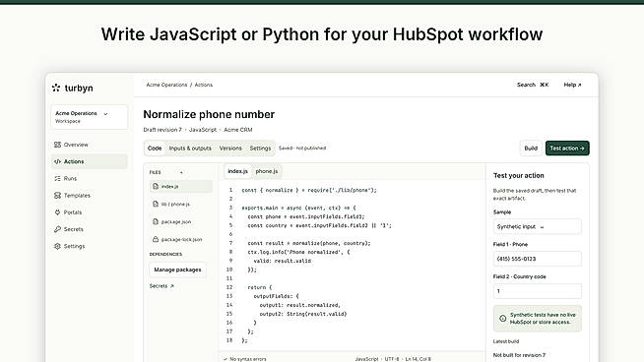Open the Secrets link under dependencies
Viewport: 644px width, 362px height.
coord(161,285)
